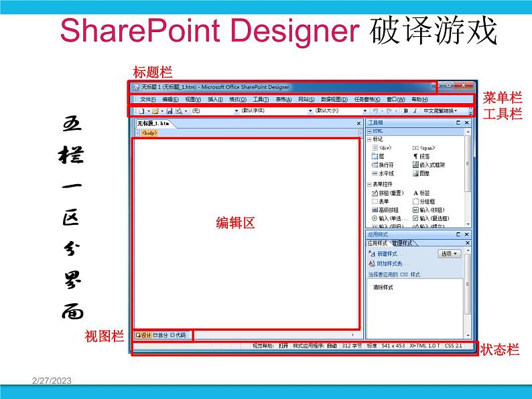The height and width of the screenshot is (399, 532).
Task: Select the 水平线 (Horizontal line) toolbox item
Action: tap(383, 173)
